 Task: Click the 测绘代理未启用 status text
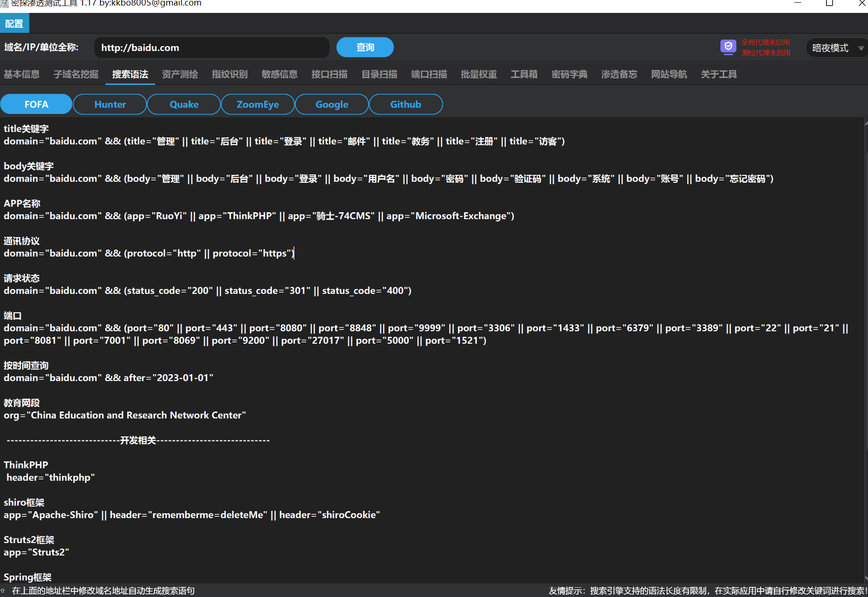click(766, 53)
